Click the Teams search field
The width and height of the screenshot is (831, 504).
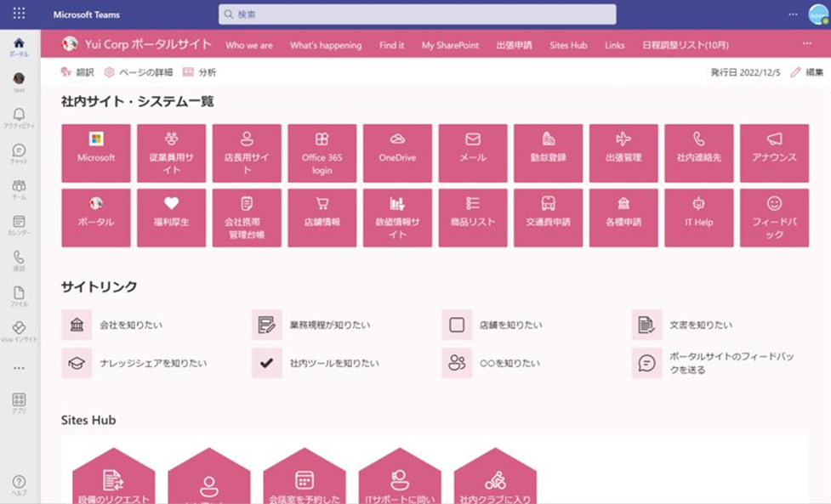click(417, 14)
